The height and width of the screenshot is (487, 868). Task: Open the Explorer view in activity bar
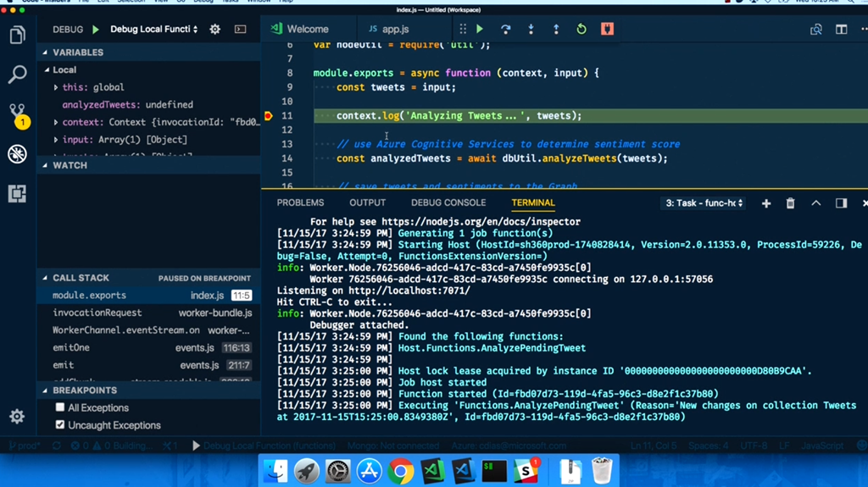click(17, 36)
